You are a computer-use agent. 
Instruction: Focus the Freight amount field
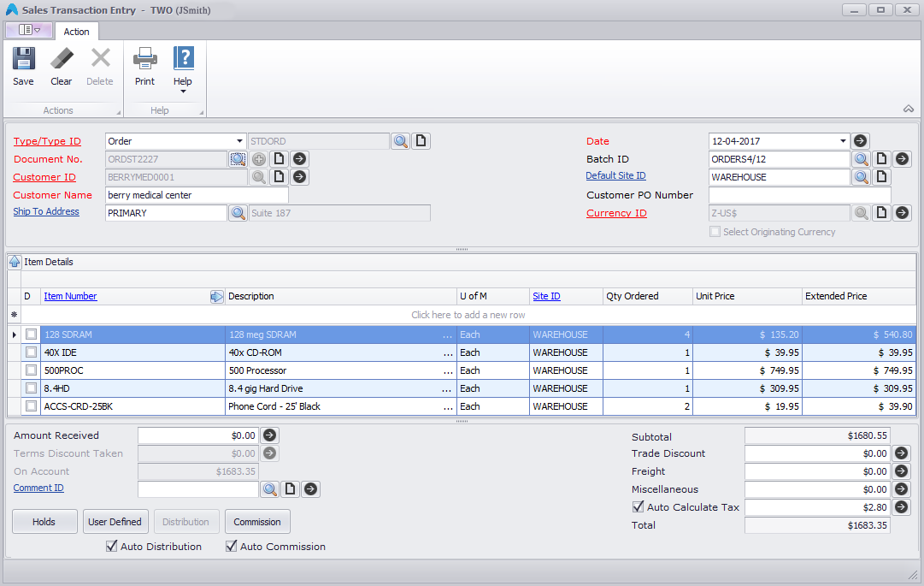[x=817, y=471]
